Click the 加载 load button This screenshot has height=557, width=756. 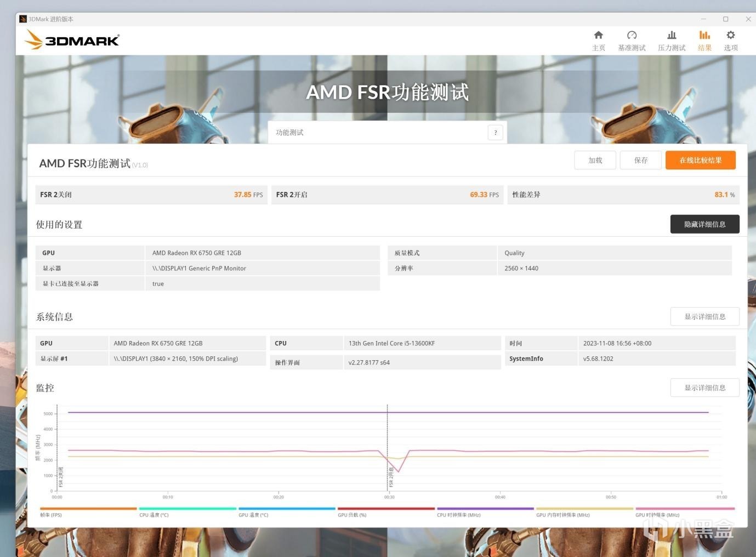tap(595, 160)
